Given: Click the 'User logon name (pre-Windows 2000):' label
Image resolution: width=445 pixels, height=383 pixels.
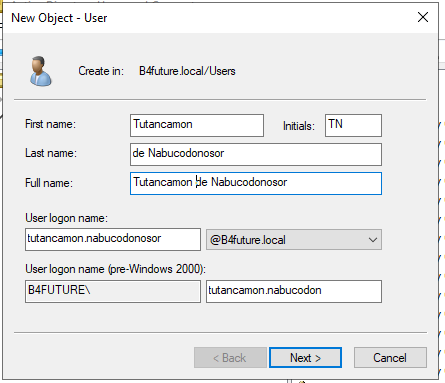Looking at the screenshot, I should tap(115, 269).
